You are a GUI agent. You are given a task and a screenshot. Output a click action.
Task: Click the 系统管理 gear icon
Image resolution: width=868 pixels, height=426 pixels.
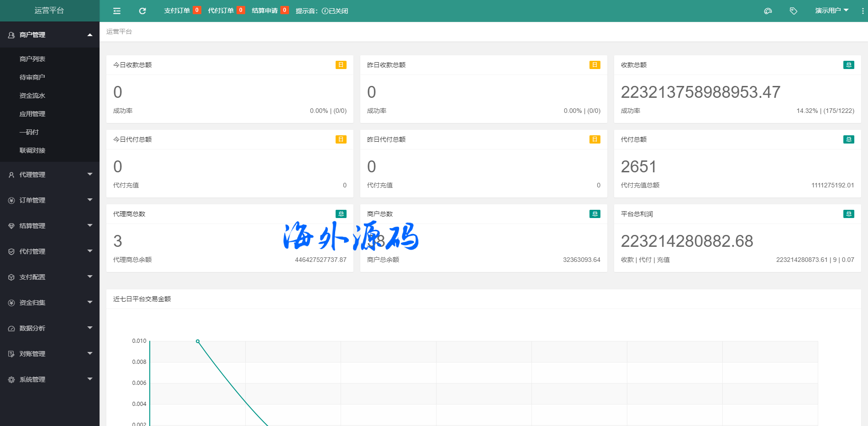11,379
